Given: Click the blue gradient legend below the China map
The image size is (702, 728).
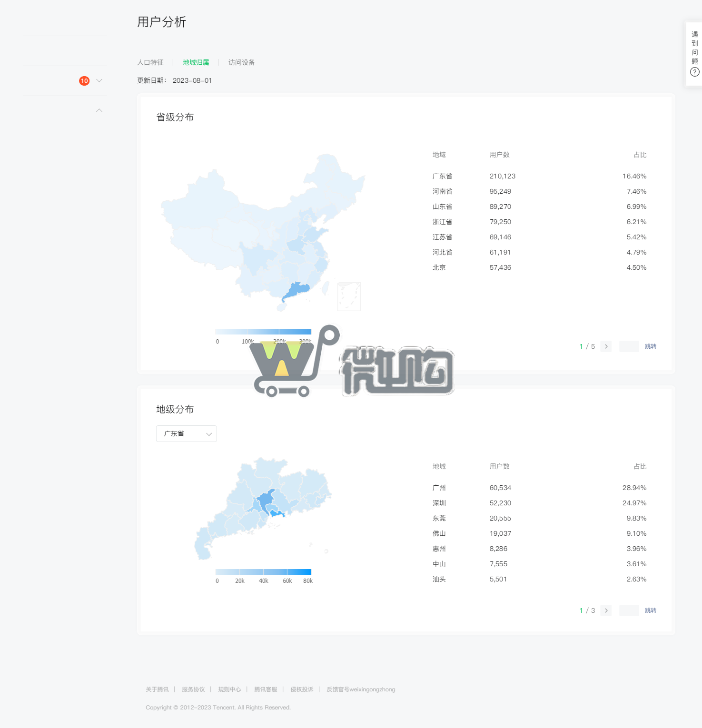Looking at the screenshot, I should click(x=263, y=332).
